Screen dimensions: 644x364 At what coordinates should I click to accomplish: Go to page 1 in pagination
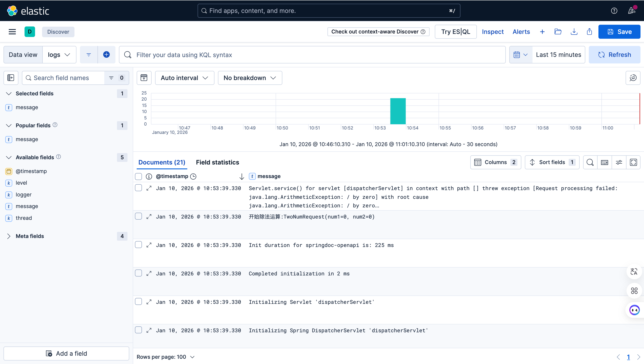628,357
